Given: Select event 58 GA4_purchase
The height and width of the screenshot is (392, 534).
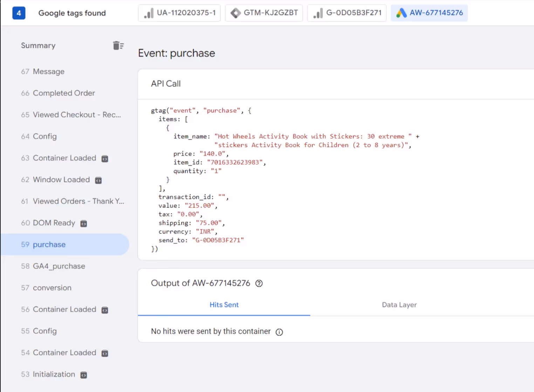Looking at the screenshot, I should (65, 266).
